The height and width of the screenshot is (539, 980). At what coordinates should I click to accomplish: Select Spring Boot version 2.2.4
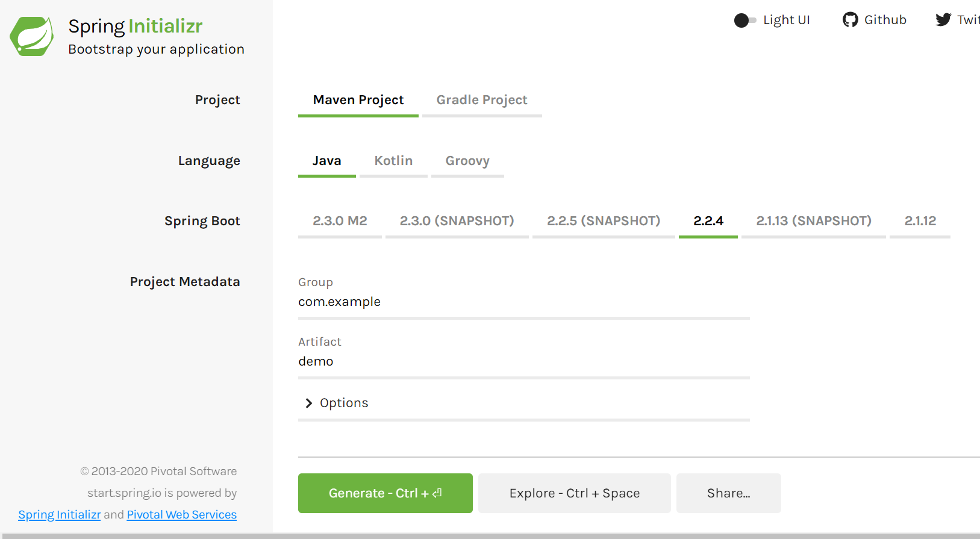[x=708, y=222]
